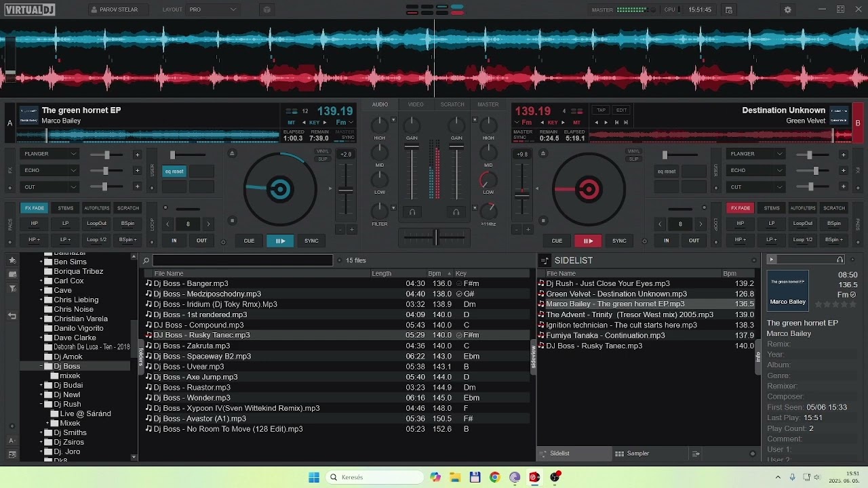Click the font size 'A' icon in sidebar
Image resolution: width=868 pixels, height=488 pixels.
coord(12,441)
